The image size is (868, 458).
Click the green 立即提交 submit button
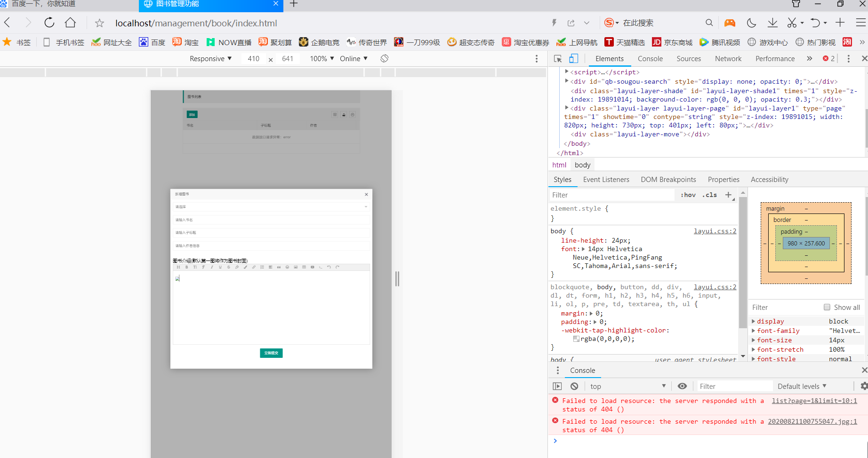click(271, 353)
